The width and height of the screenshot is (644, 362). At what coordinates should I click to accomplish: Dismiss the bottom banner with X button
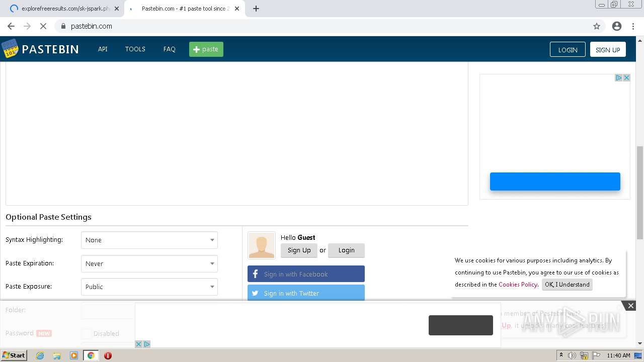630,306
